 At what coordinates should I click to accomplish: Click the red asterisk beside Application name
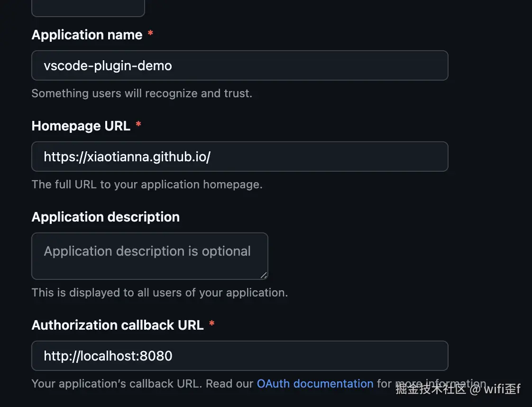click(x=150, y=34)
